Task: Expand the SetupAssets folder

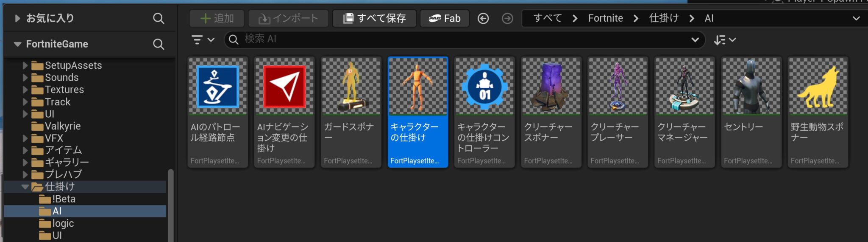Action: (25, 65)
